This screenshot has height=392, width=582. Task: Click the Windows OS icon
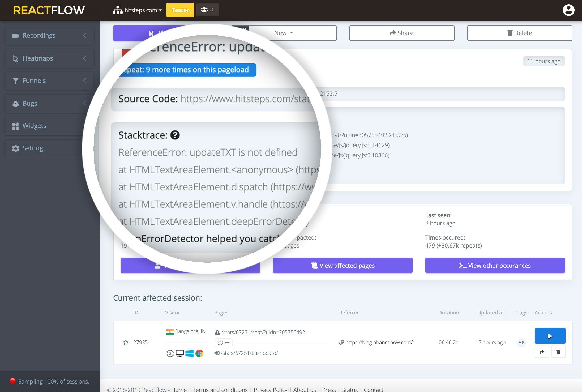tap(190, 353)
